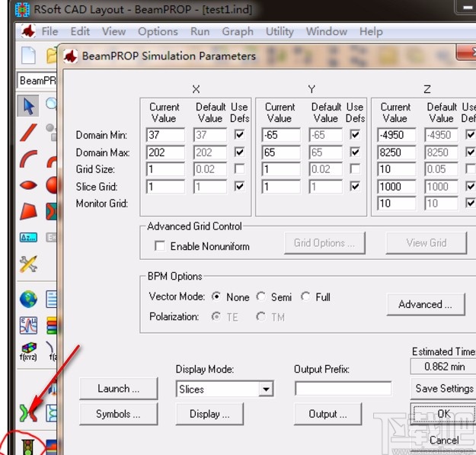
Task: Click Z Domain Max current value field
Action: (397, 152)
